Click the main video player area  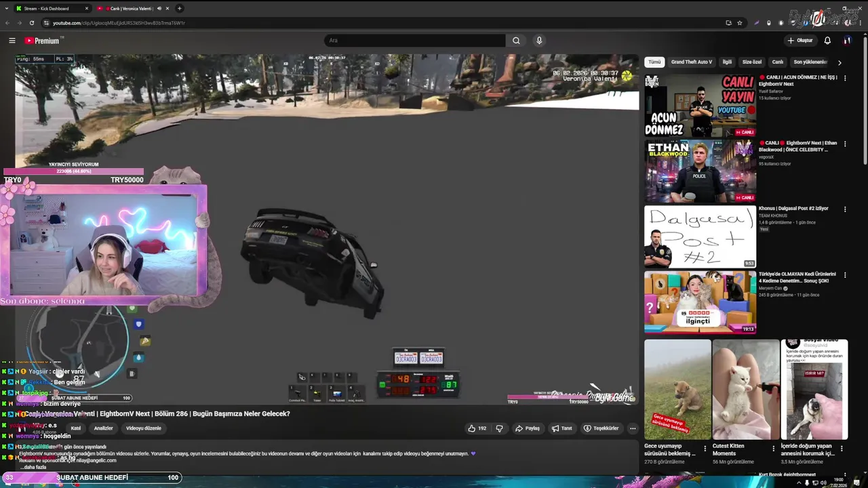[326, 229]
